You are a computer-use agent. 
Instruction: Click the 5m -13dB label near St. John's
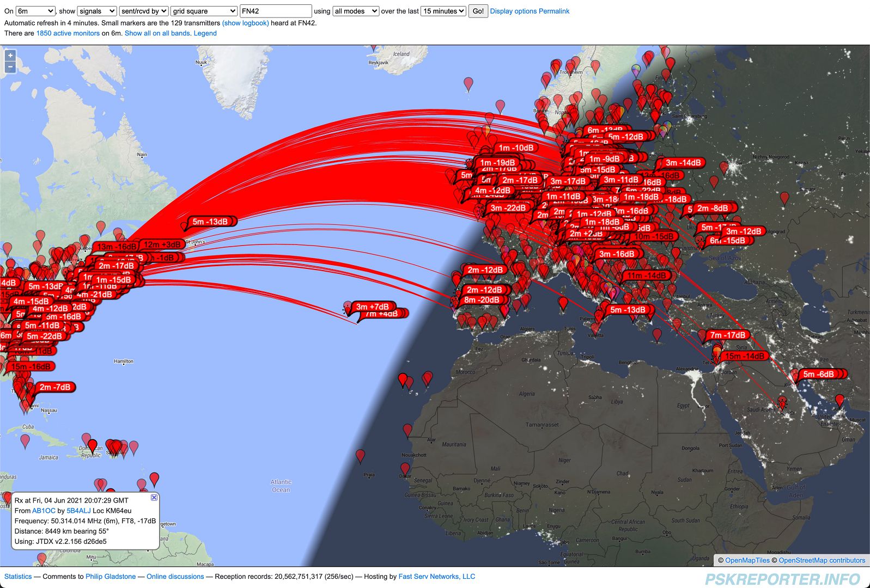click(x=210, y=222)
